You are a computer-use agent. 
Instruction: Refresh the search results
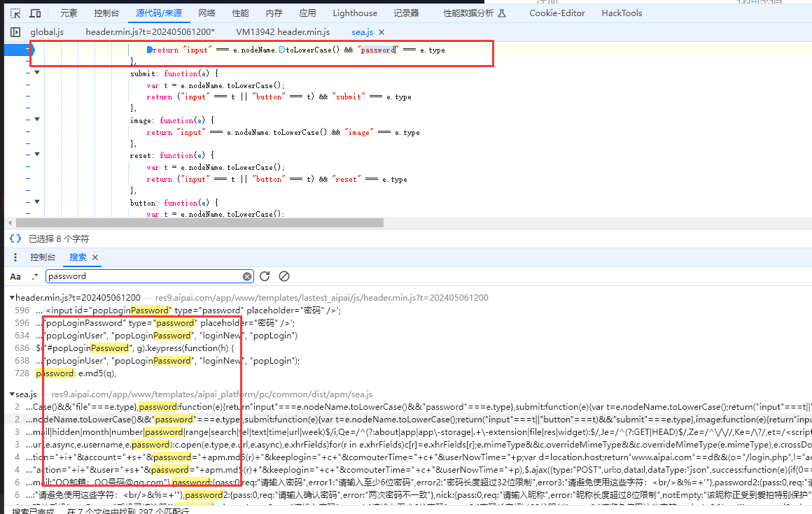(x=265, y=276)
